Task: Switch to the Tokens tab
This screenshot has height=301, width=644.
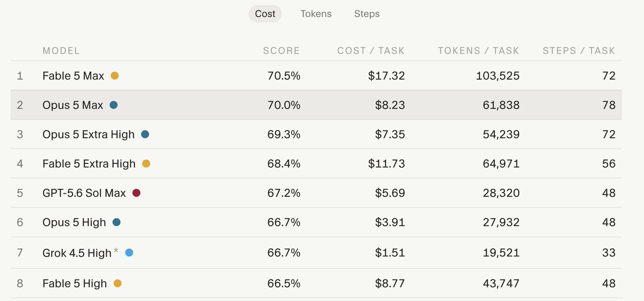Action: click(316, 14)
